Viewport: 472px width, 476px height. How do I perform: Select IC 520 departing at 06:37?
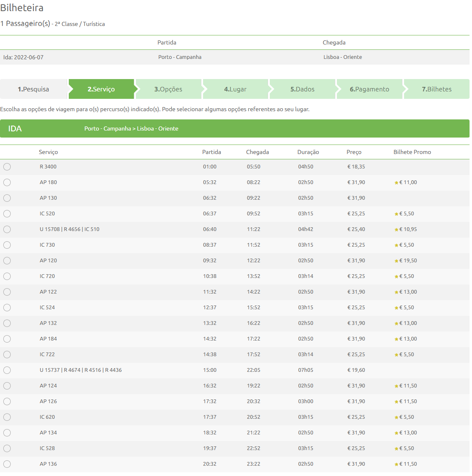pyautogui.click(x=7, y=214)
